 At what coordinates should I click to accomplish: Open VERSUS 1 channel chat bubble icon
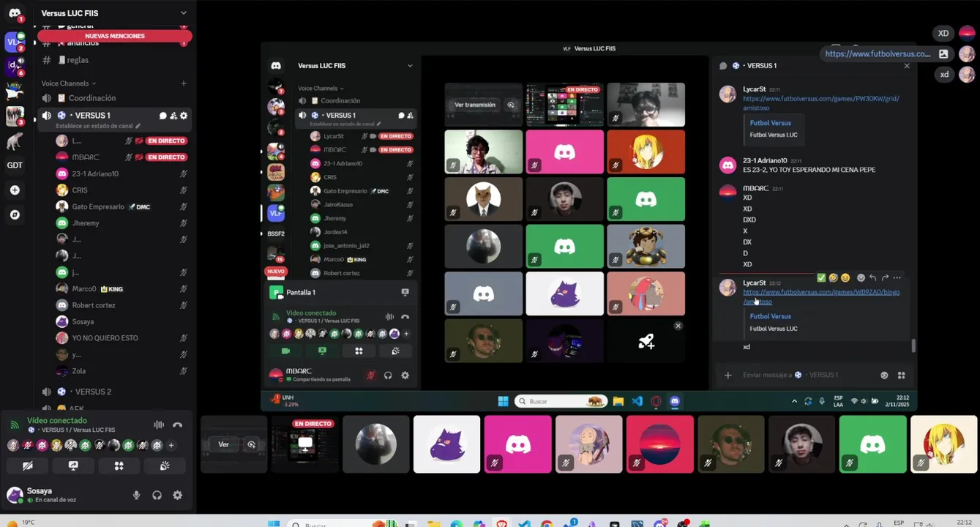[x=162, y=116]
